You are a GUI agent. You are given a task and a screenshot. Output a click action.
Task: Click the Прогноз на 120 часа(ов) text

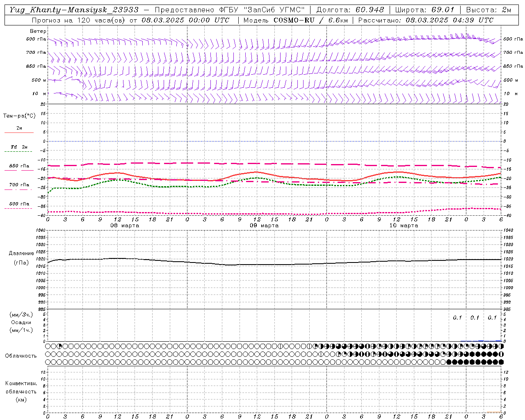79,20
